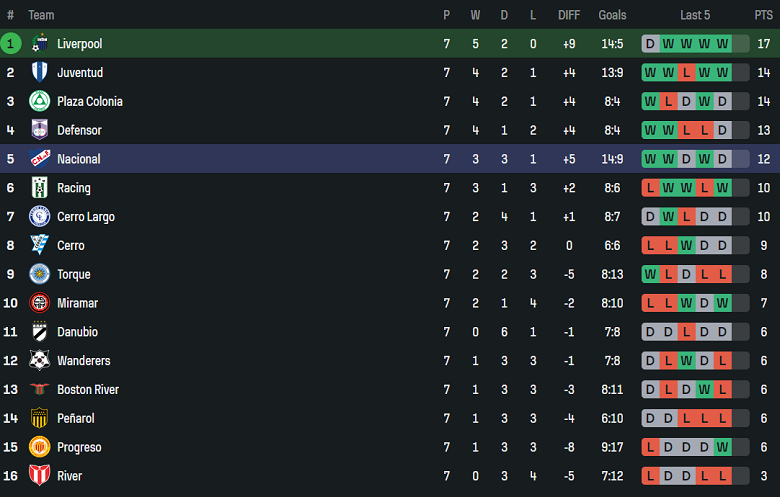Click the Last 5 column header

coord(695,15)
